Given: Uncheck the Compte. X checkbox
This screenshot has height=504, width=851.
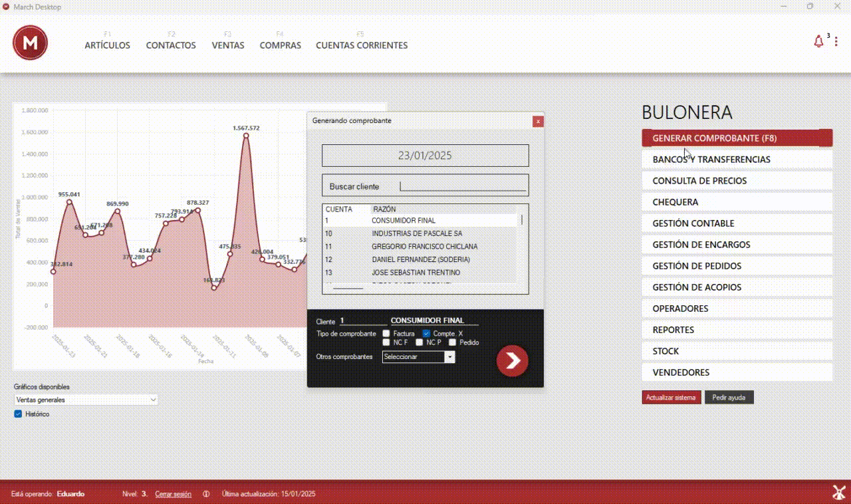Looking at the screenshot, I should [427, 334].
